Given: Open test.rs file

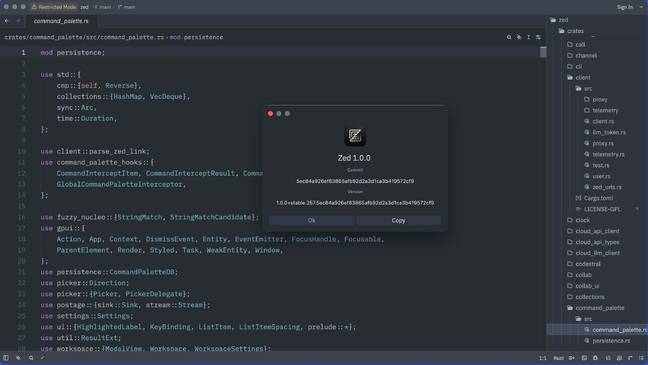Looking at the screenshot, I should [x=597, y=165].
